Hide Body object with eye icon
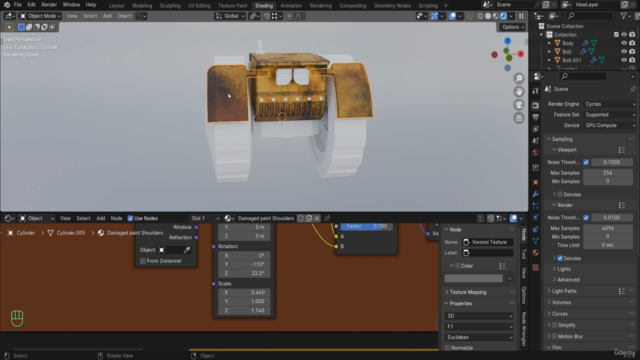The width and height of the screenshot is (640, 360). click(624, 43)
